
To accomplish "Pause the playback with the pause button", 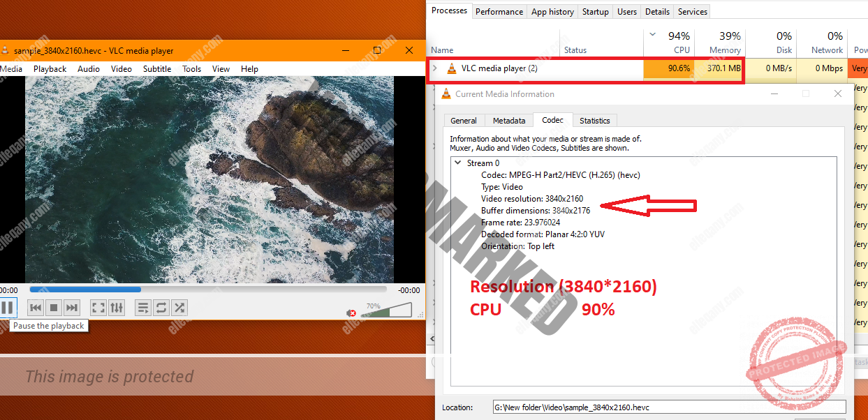I will [x=9, y=307].
